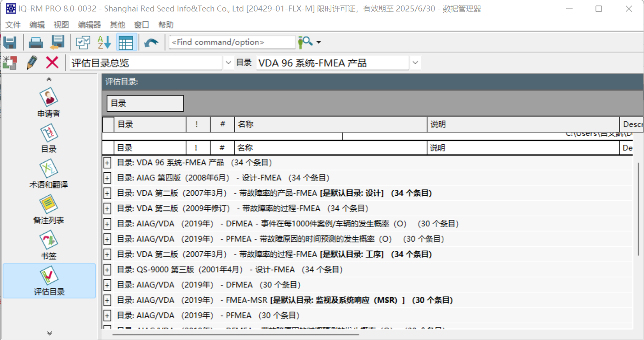Open the 编辑 menu

37,25
